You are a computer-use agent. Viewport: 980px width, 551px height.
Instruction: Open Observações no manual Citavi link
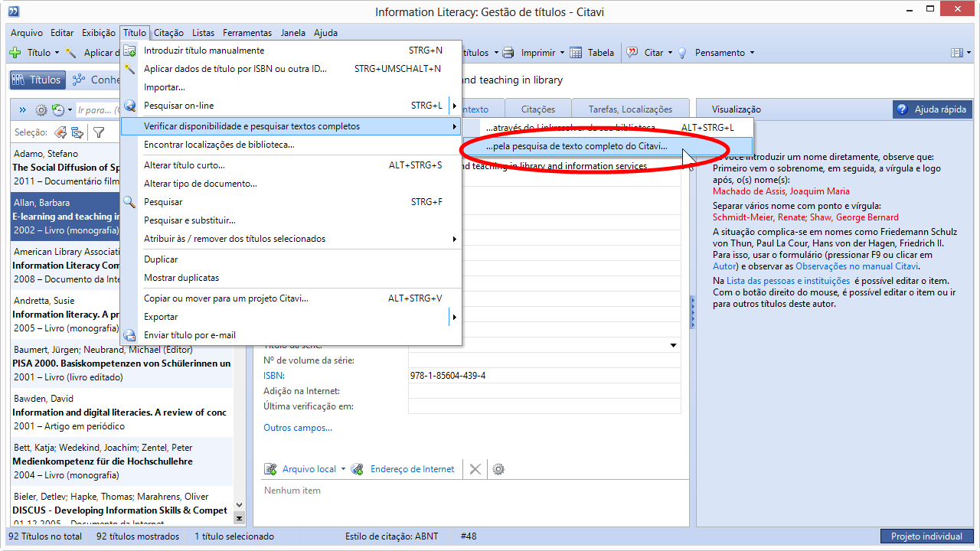point(857,266)
